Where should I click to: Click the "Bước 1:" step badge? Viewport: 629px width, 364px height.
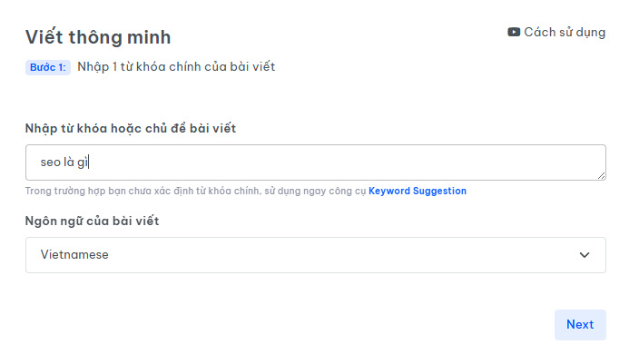48,67
